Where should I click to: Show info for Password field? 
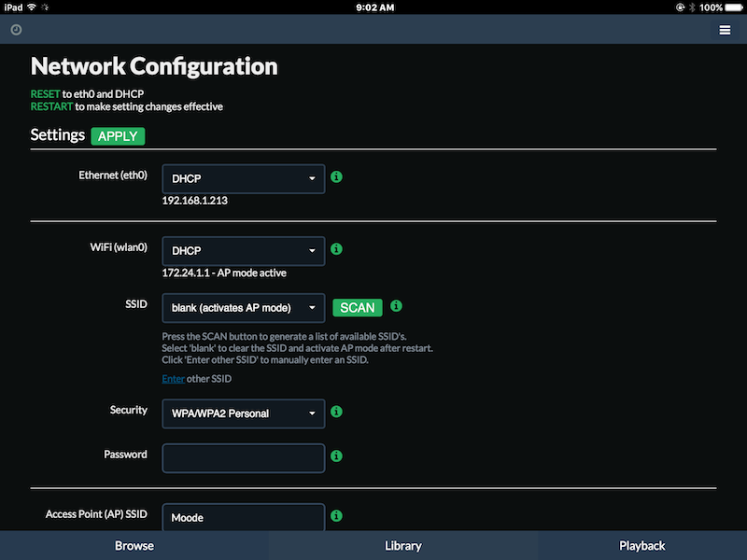336,455
